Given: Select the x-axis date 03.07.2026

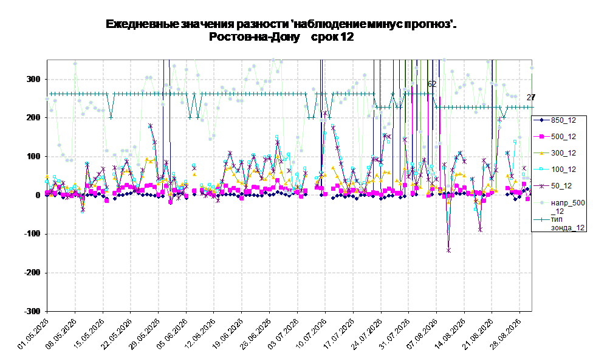Looking at the screenshot, I should tap(284, 334).
